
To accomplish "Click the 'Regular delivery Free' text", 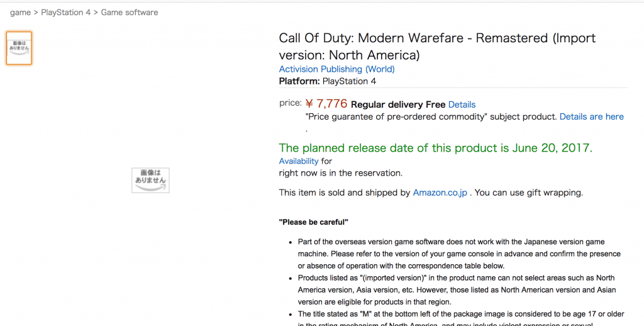I will point(397,104).
